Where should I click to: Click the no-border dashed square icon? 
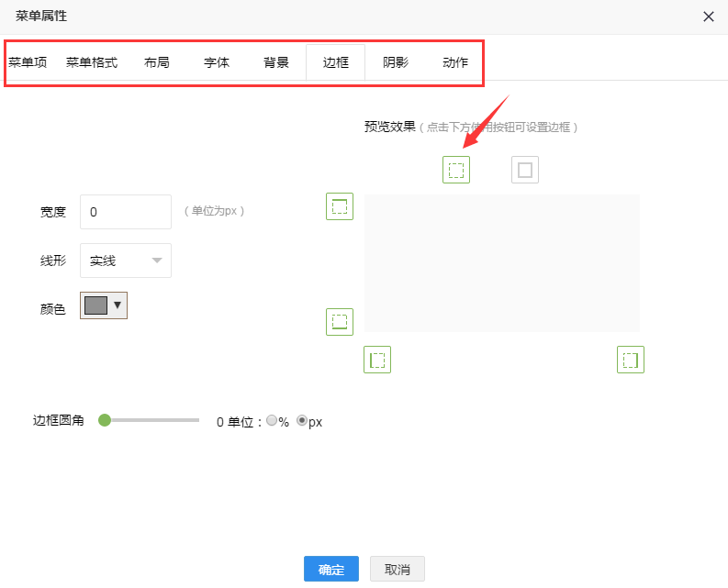[456, 170]
